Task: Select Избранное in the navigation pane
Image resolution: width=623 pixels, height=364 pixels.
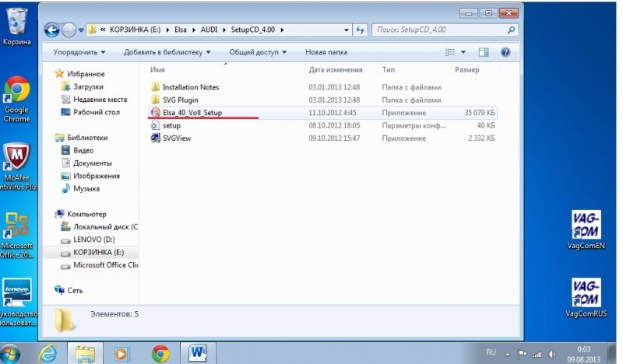Action: 86,74
